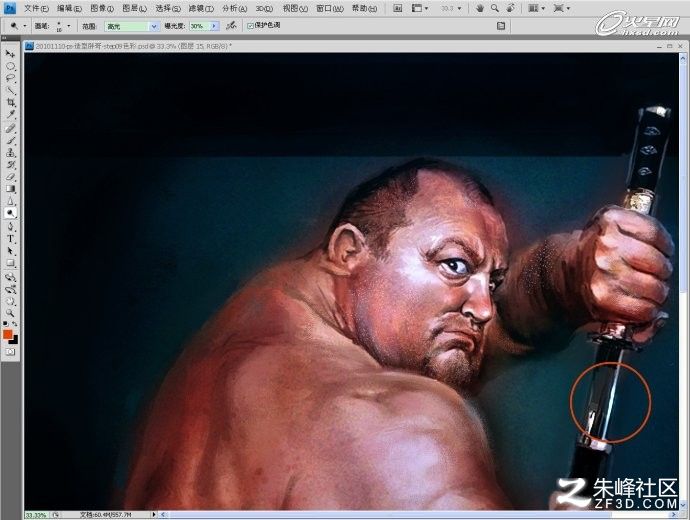
Task: Open the Arrange Documents dropdown
Action: tap(536, 8)
